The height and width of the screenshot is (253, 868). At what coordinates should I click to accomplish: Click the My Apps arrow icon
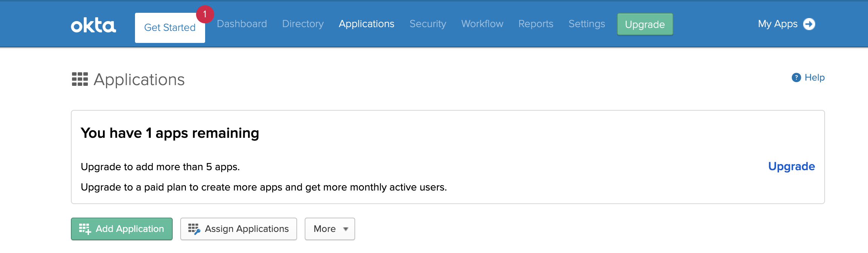[809, 24]
